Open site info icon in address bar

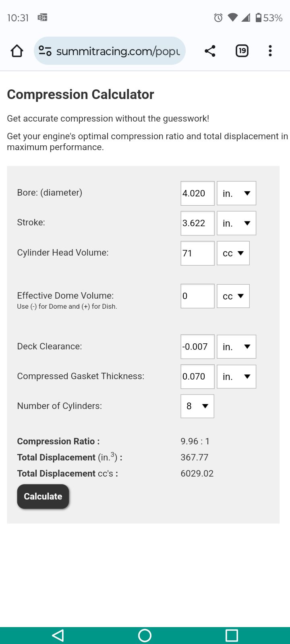click(45, 51)
